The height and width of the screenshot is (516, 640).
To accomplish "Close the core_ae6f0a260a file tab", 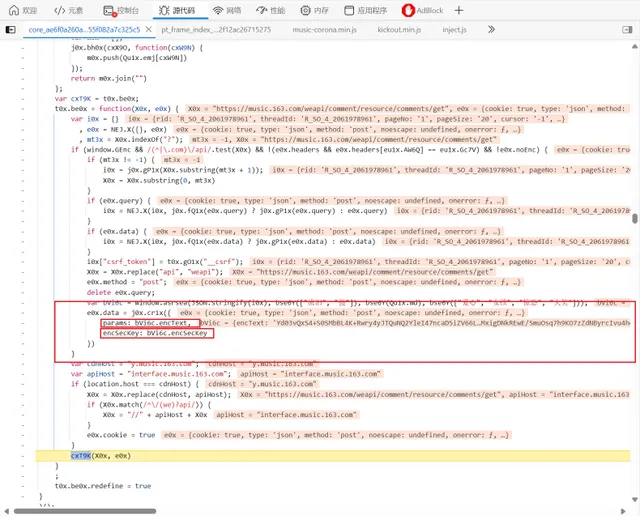I will point(149,29).
